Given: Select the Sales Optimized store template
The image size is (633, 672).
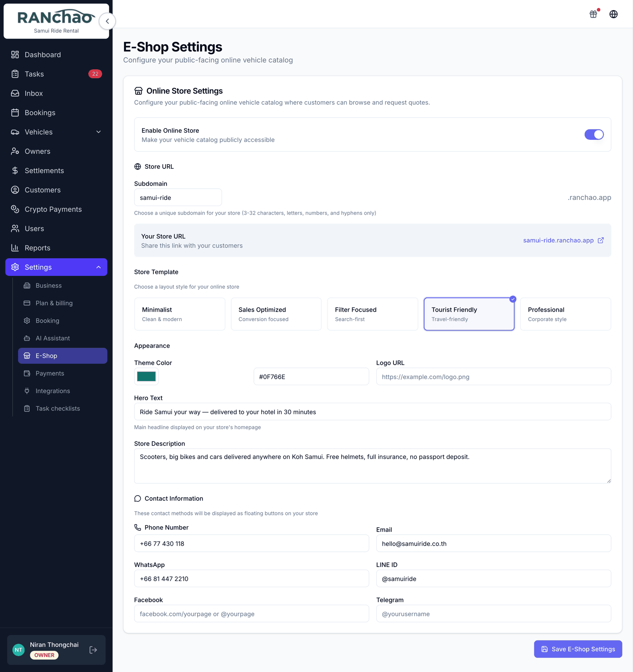Looking at the screenshot, I should [276, 314].
